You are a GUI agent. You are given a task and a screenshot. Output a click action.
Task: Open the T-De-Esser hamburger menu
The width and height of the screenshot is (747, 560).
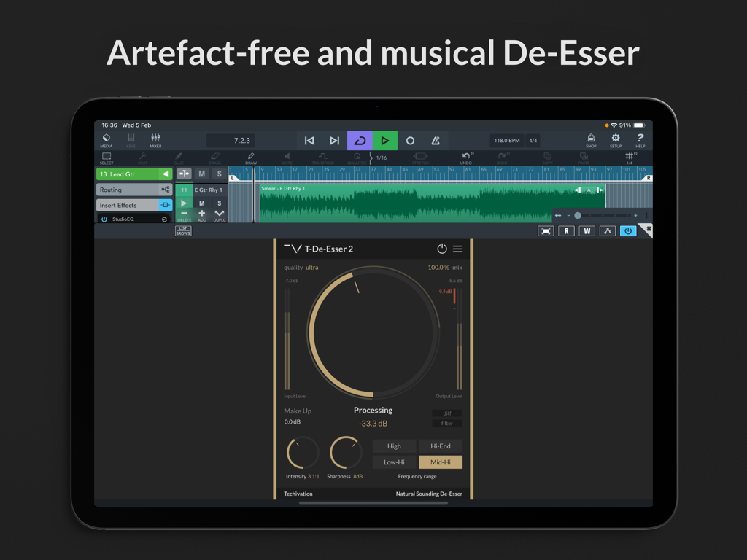tap(459, 248)
